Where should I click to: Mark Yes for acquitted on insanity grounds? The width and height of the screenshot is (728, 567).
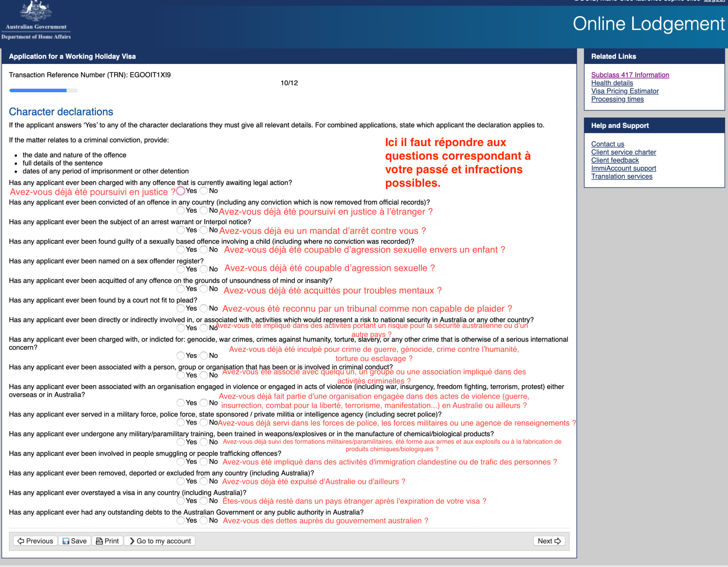(x=181, y=289)
